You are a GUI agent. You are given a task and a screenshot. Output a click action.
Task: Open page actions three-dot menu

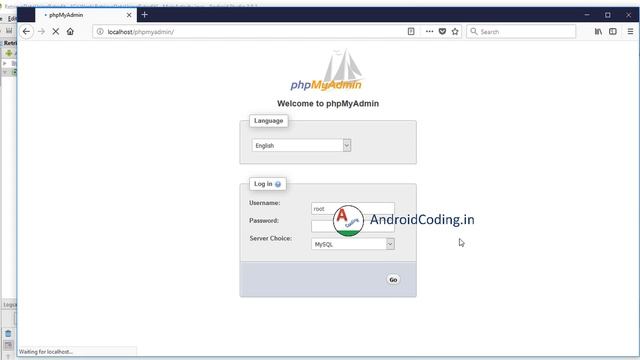pos(429,31)
